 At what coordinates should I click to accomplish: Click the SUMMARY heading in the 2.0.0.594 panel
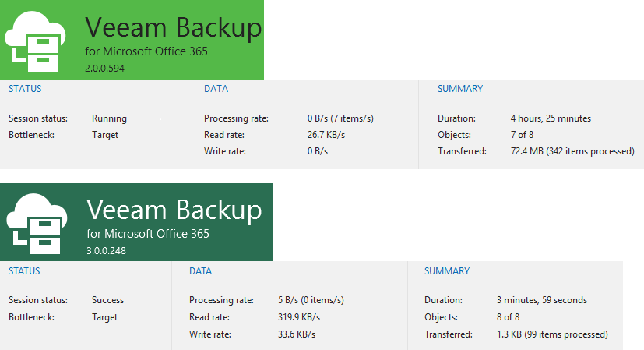(460, 88)
